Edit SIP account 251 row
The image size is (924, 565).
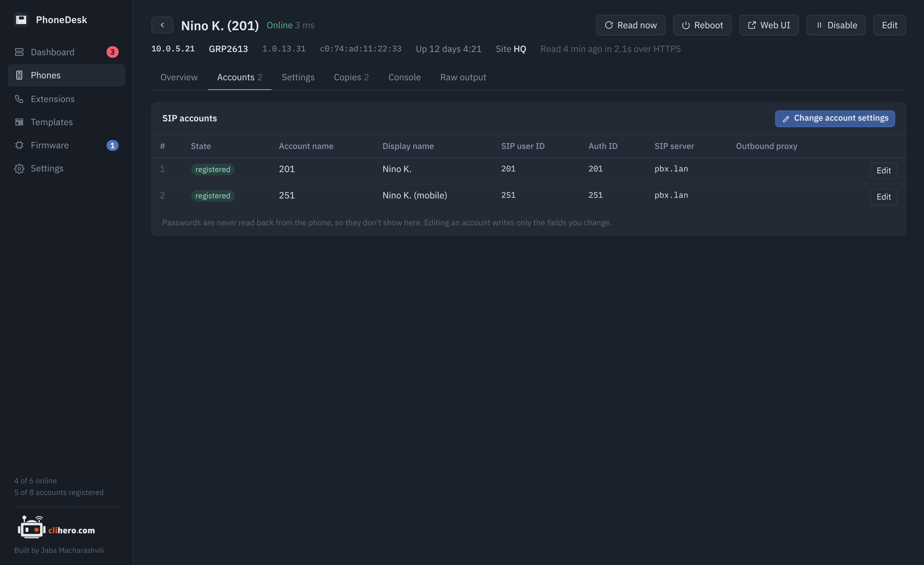click(x=883, y=197)
